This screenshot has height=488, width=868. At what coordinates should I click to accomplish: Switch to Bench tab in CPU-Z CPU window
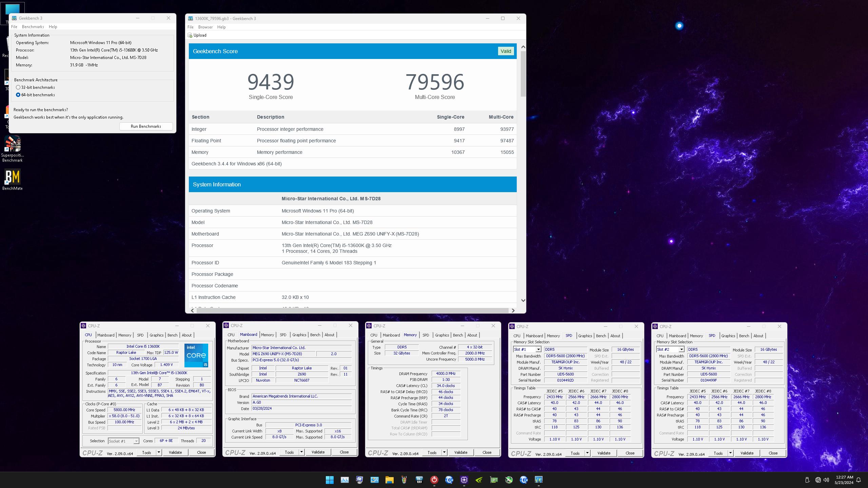click(172, 335)
